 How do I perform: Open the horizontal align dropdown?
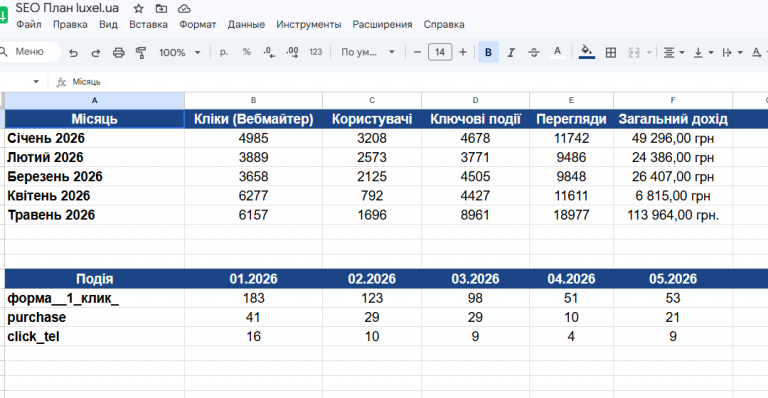tap(673, 52)
